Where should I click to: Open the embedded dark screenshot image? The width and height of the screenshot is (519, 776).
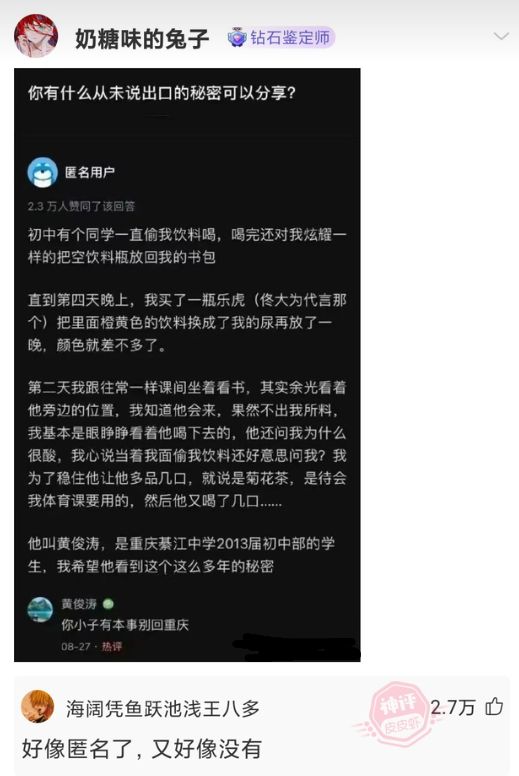click(187, 365)
